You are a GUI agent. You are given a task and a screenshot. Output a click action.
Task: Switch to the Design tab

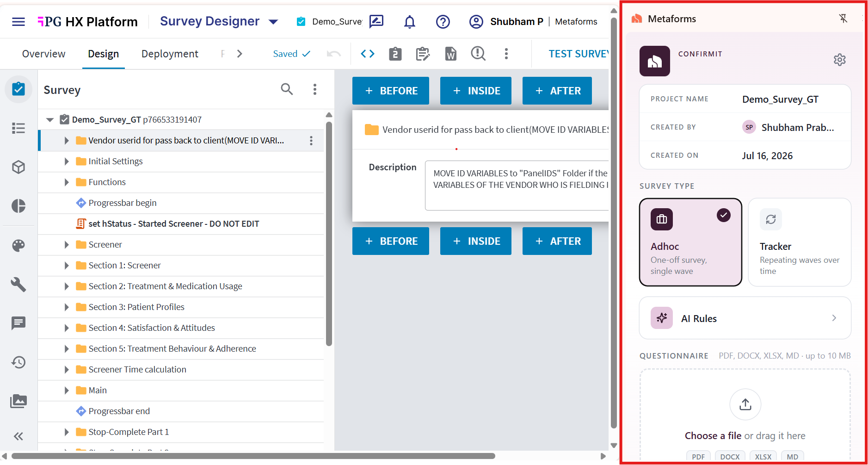pyautogui.click(x=104, y=54)
